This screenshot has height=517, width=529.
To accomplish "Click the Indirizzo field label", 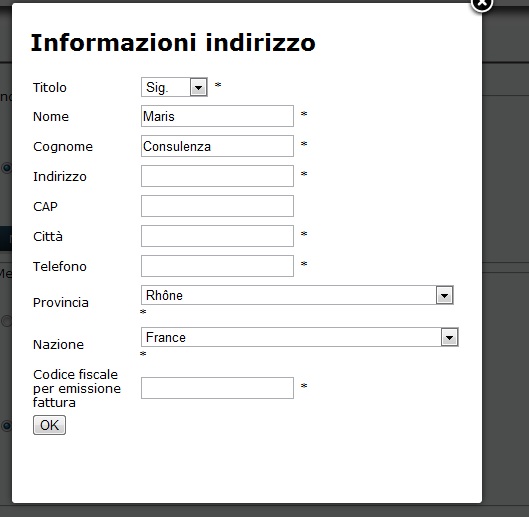I will [60, 177].
